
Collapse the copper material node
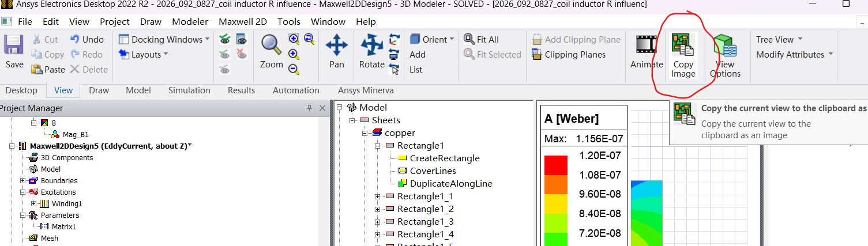pyautogui.click(x=365, y=133)
